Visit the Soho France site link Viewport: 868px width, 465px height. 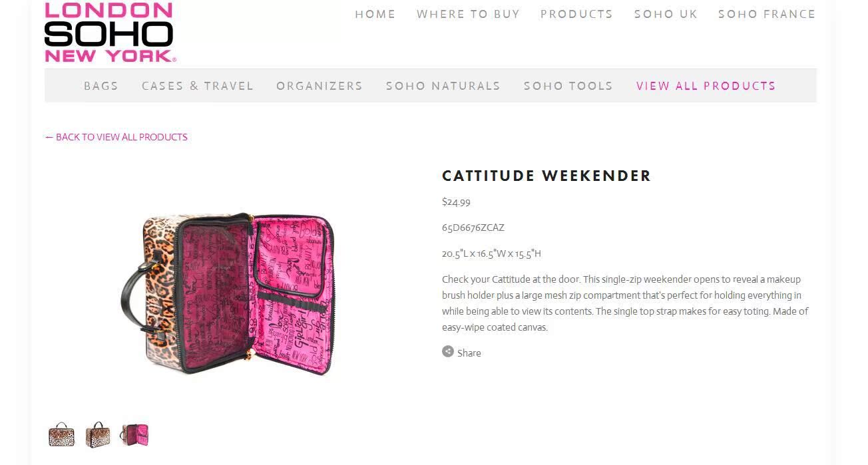tap(767, 14)
